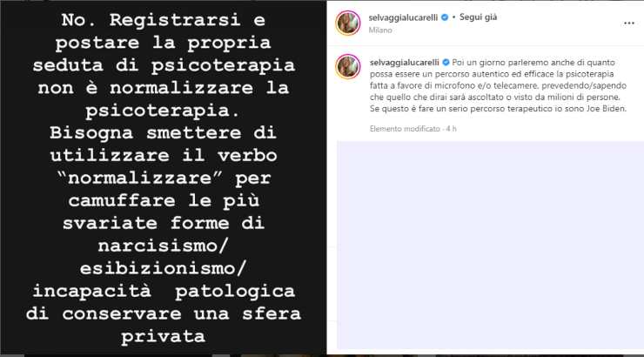Toggle the 'Segui già' following button
Image resolution: width=644 pixels, height=357 pixels.
[x=478, y=17]
